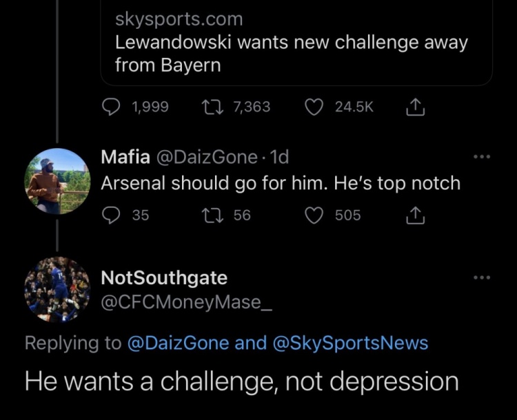The width and height of the screenshot is (517, 420).
Task: Share Mafia's Arsenal tweet
Action: pyautogui.click(x=415, y=216)
